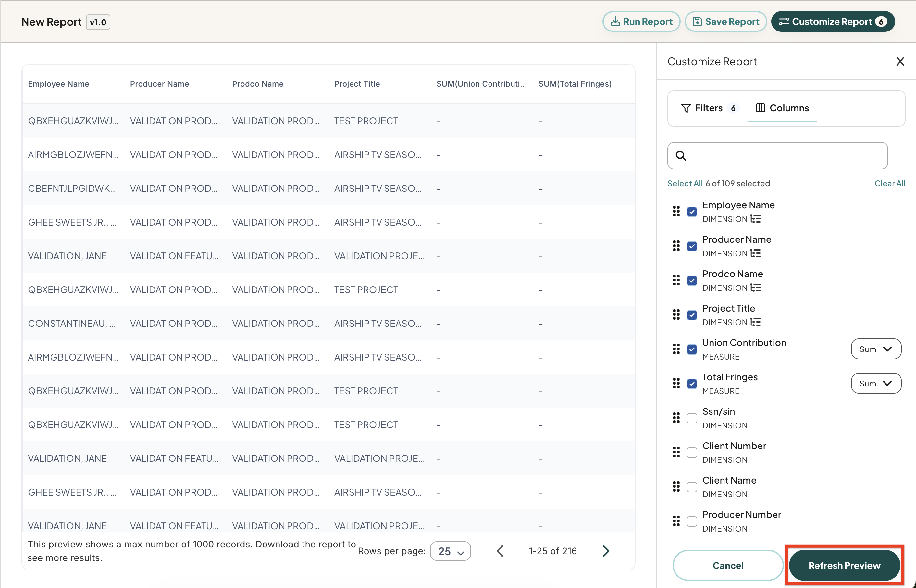Click drag handle for Ssn/sin column
916x588 pixels.
click(676, 418)
